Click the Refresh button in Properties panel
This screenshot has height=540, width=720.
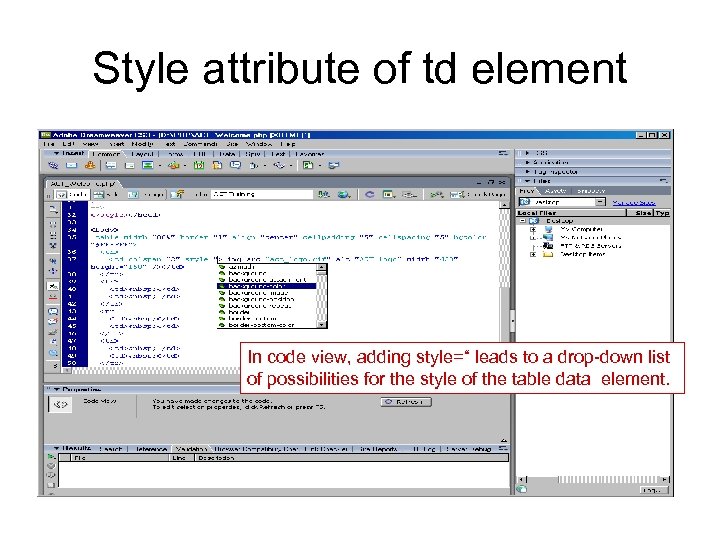click(406, 402)
